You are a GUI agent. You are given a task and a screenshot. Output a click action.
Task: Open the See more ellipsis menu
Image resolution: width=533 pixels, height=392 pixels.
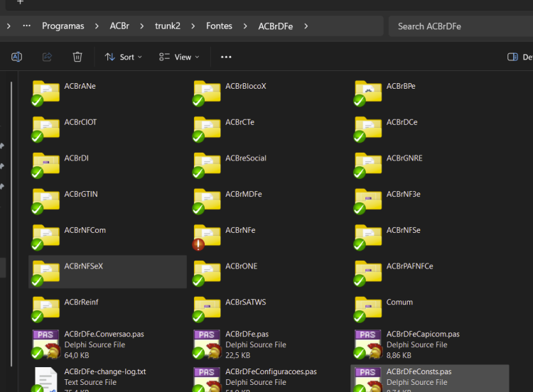tap(226, 57)
